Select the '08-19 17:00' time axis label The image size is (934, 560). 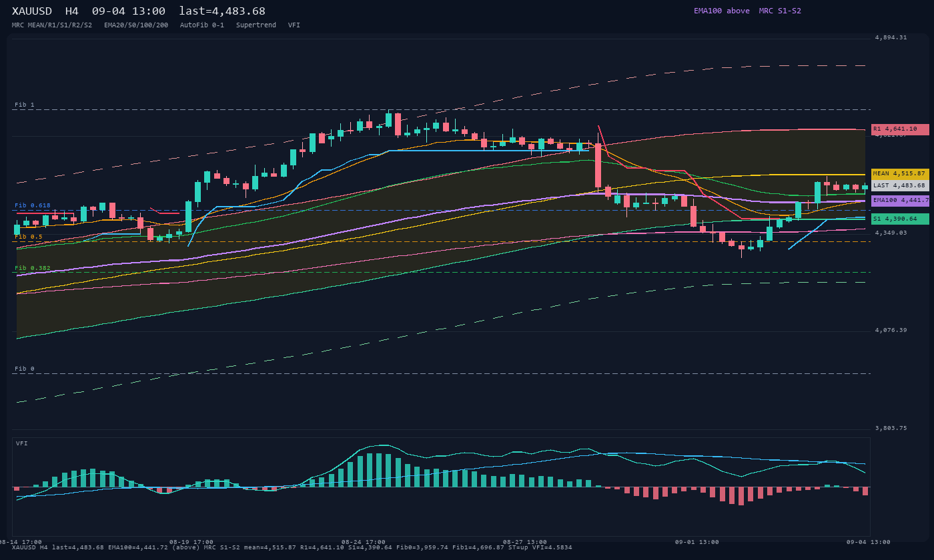tap(191, 542)
